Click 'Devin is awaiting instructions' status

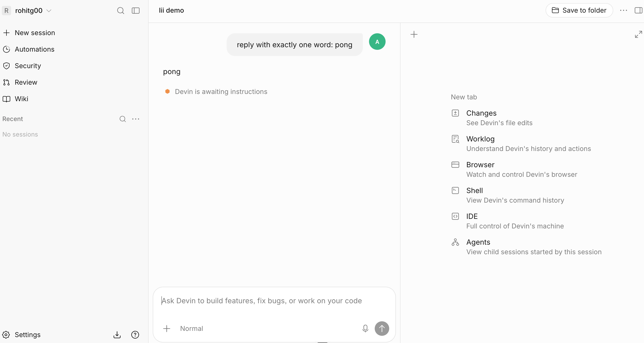tap(221, 92)
